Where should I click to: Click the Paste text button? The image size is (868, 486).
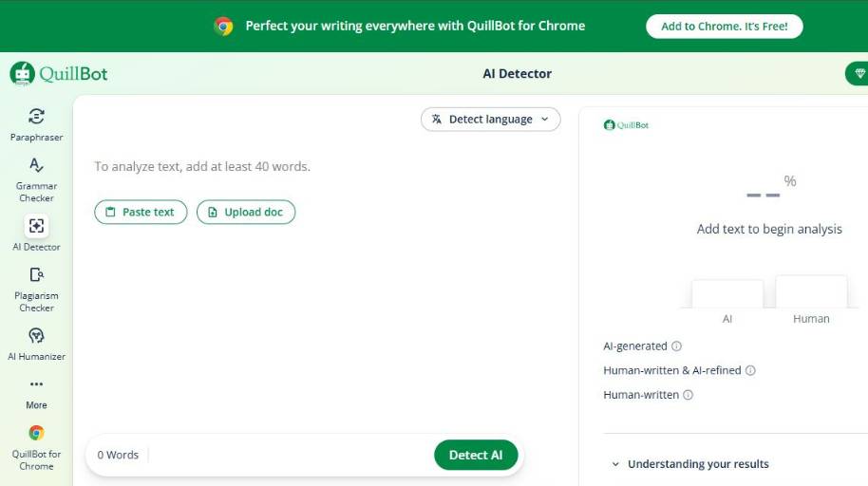[141, 213]
